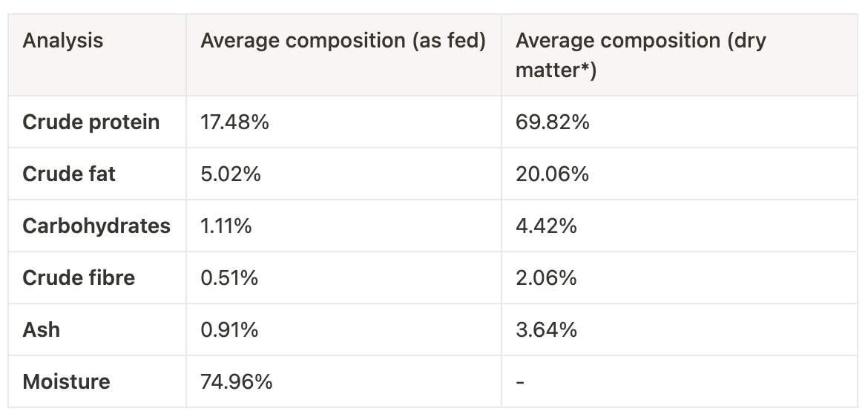Select the 74.96% moisture value
Image resolution: width=868 pixels, height=417 pixels.
pyautogui.click(x=237, y=381)
